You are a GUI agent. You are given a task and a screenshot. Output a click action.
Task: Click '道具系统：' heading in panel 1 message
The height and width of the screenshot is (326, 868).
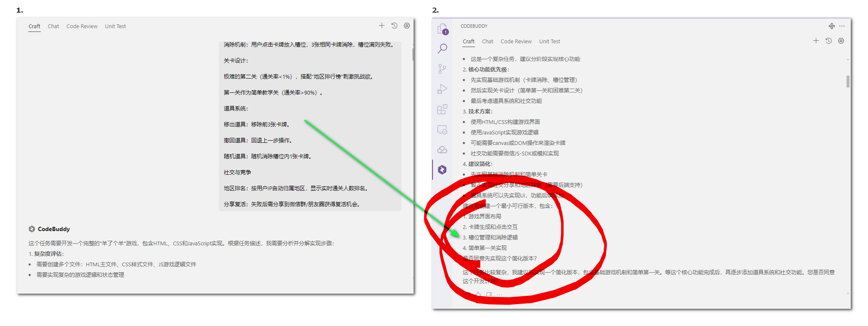coord(236,108)
